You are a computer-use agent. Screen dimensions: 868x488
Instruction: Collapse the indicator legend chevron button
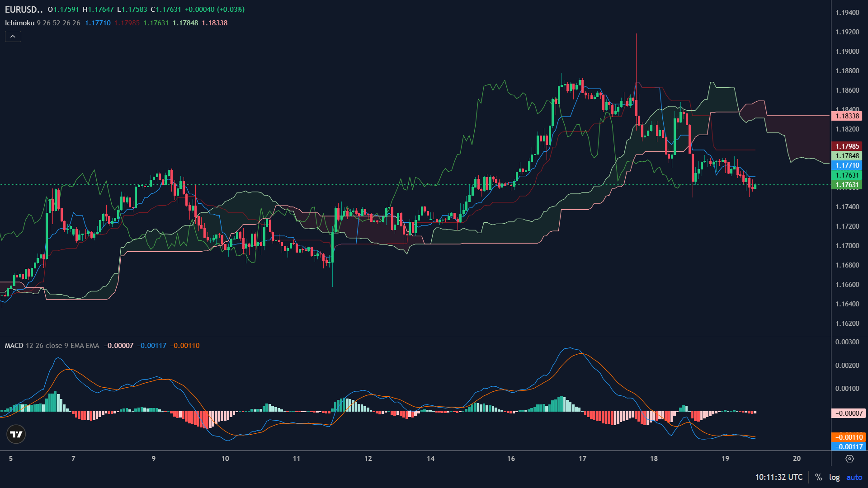13,36
